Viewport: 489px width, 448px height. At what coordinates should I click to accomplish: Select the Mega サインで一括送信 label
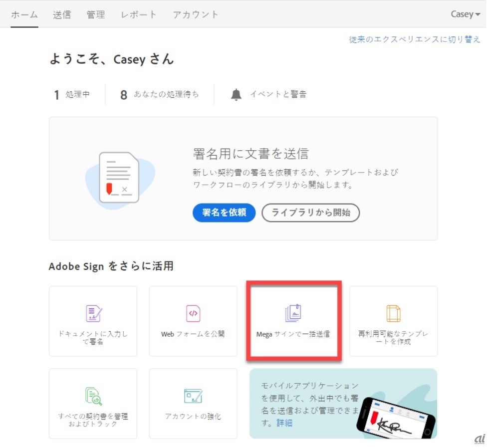[x=293, y=334]
